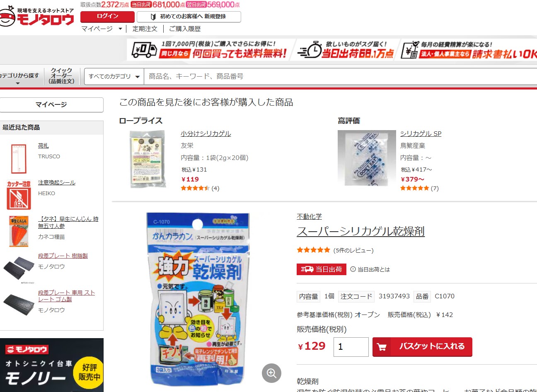Click the product search input field
Screen dimensions: 537x392
click(x=340, y=76)
